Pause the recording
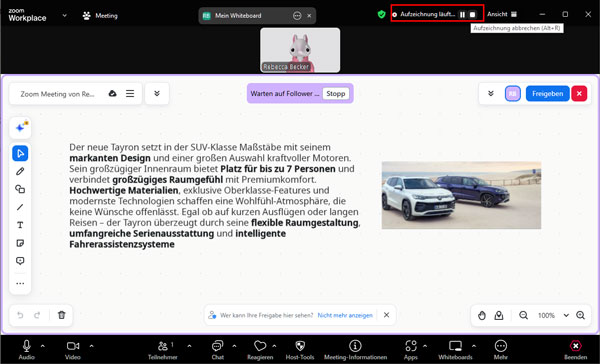Image resolution: width=600 pixels, height=364 pixels. tap(463, 14)
